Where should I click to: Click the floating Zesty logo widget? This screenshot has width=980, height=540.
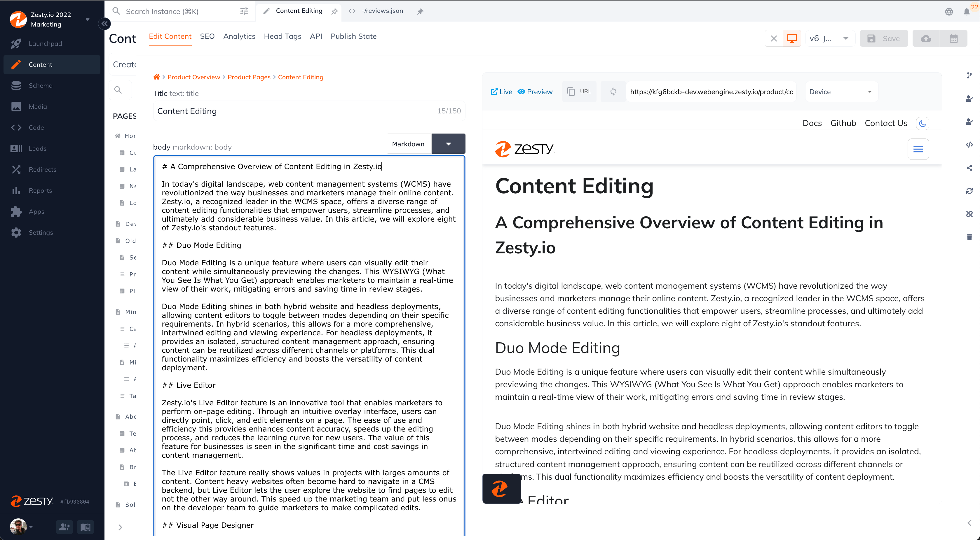pos(501,489)
